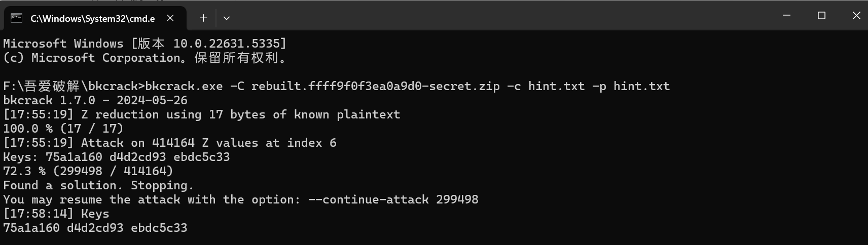The height and width of the screenshot is (245, 868).
Task: Click the 72.3 % progress line
Action: point(88,171)
